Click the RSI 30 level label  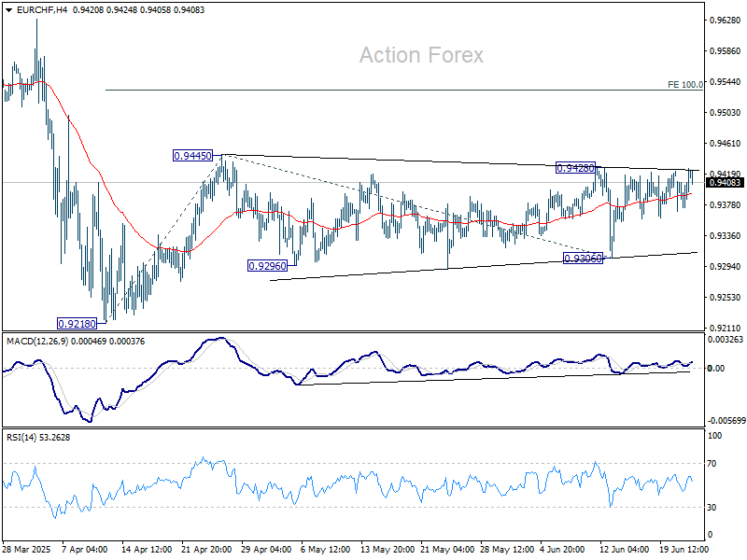pyautogui.click(x=712, y=508)
